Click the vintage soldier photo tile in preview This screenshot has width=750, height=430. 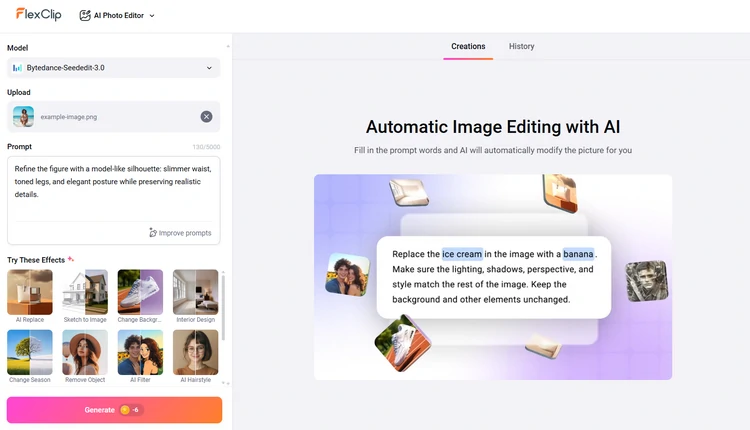point(647,281)
